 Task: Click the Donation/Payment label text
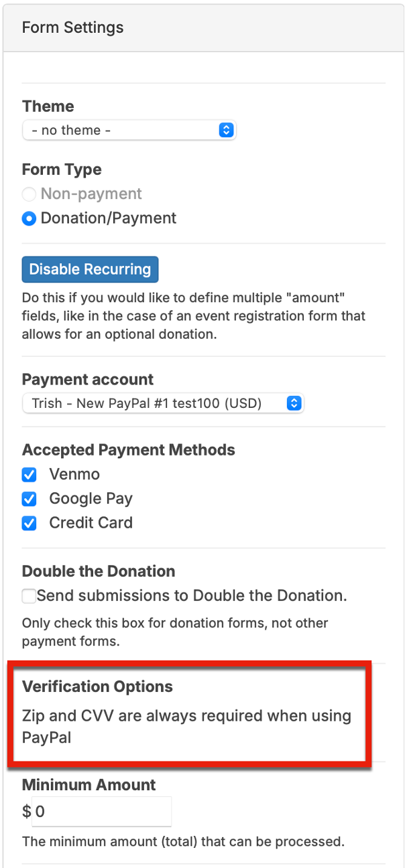(x=109, y=218)
